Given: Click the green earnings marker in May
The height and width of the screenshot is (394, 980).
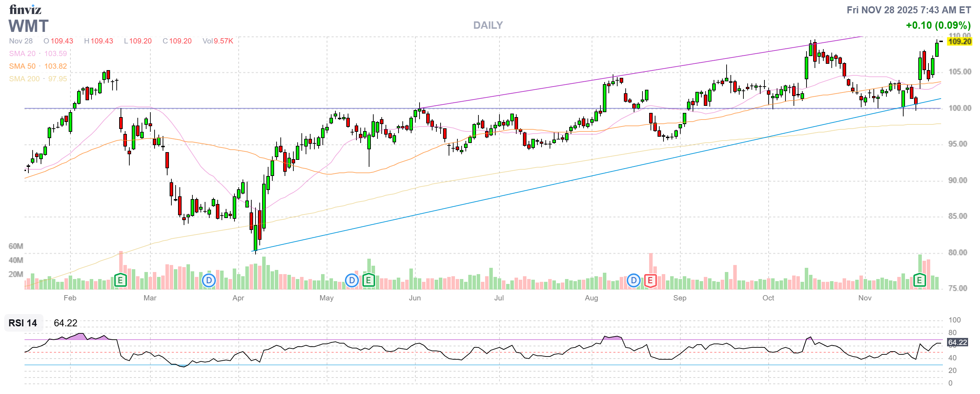Looking at the screenshot, I should [x=368, y=281].
